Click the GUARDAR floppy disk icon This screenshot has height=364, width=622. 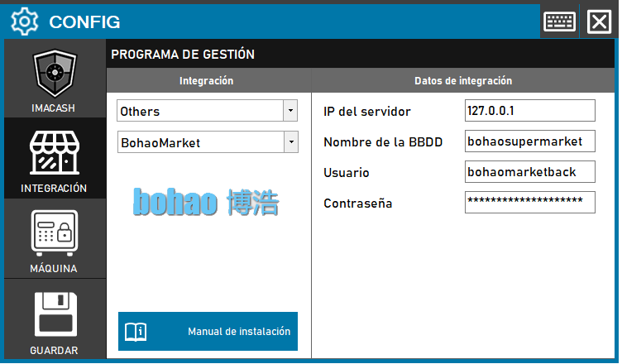[55, 314]
